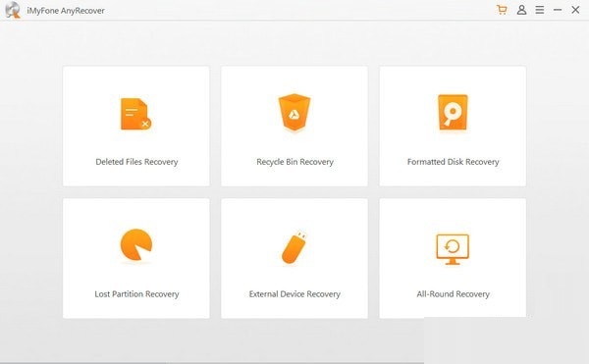This screenshot has width=589, height=364.
Task: Click the "iMyFone AnyRecover" title text
Action: tap(66, 11)
